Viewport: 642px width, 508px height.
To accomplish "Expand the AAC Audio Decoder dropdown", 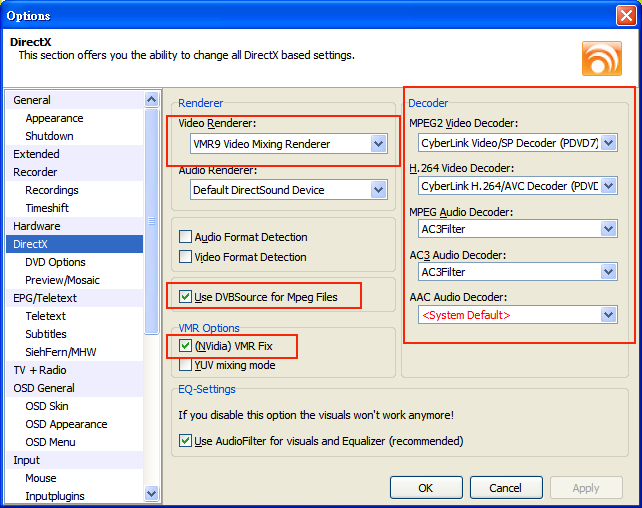I will coord(608,315).
